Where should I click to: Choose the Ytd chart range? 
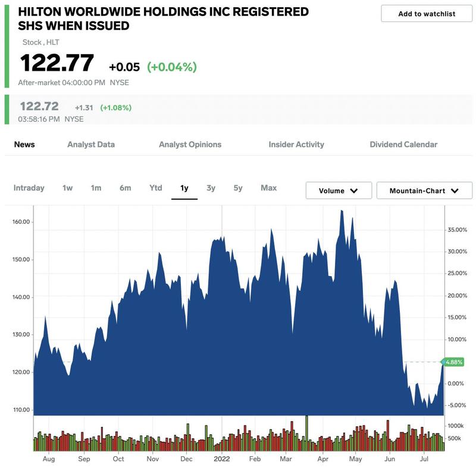[x=156, y=188]
